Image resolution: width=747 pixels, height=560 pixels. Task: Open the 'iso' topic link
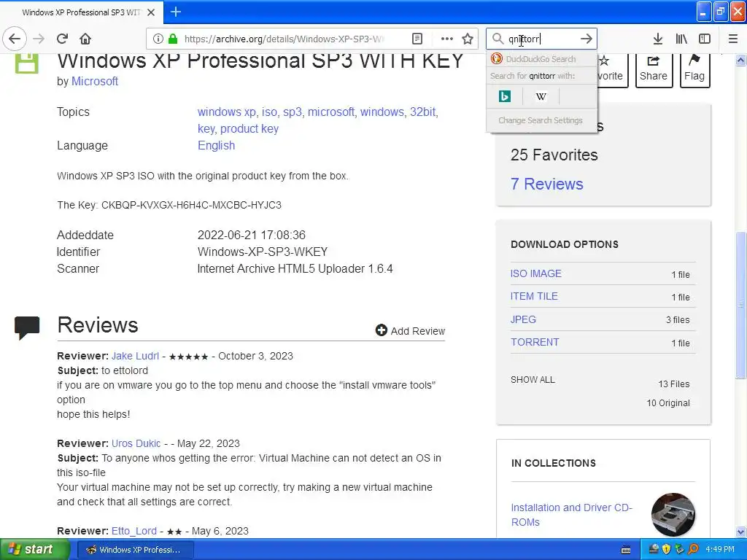(x=269, y=112)
